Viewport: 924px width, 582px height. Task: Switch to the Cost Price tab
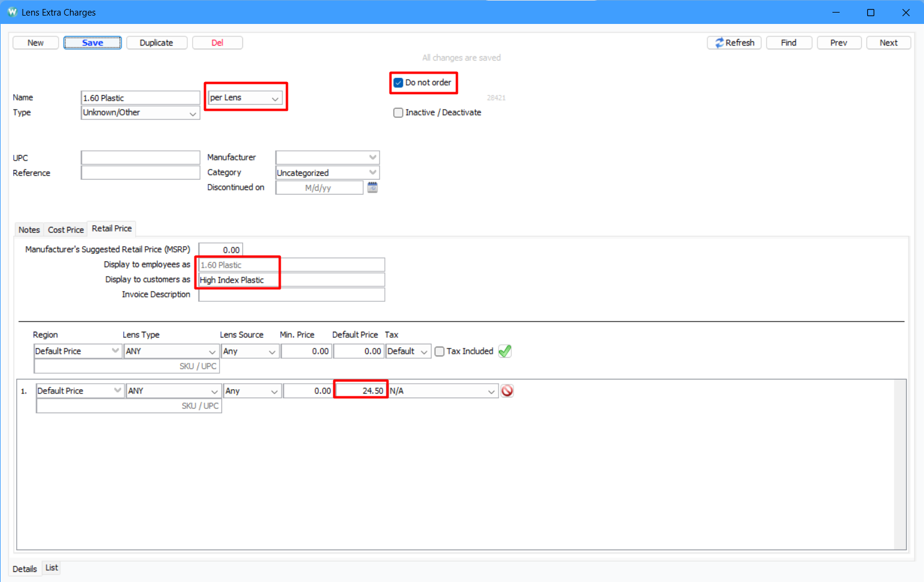tap(66, 230)
